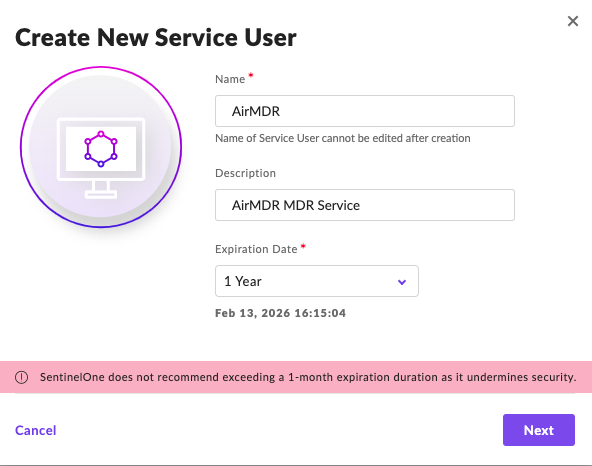Click the SentinelOne 1-month warning message
Screen dimensions: 592x466
pyautogui.click(x=308, y=377)
